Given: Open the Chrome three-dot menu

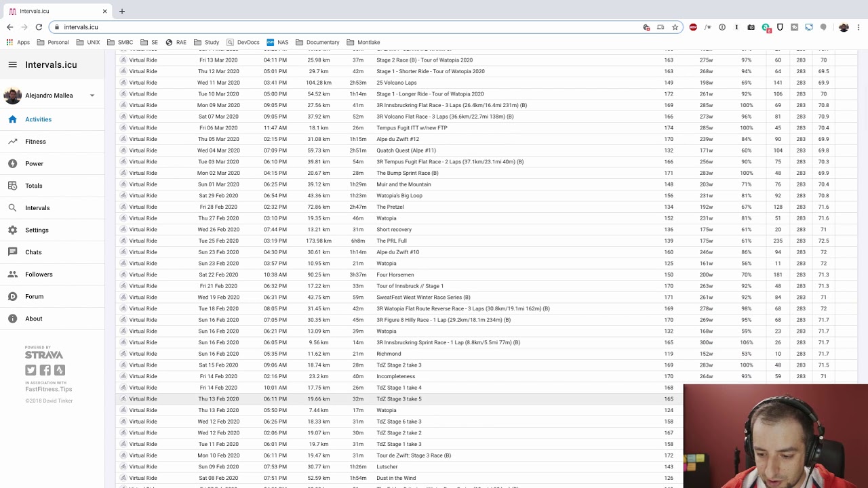Looking at the screenshot, I should pyautogui.click(x=859, y=27).
